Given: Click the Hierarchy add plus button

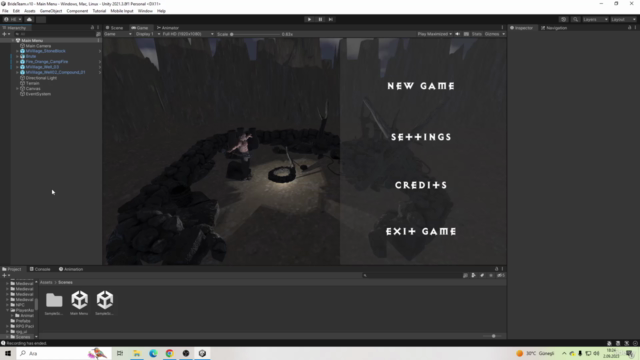Looking at the screenshot, I should coord(4,34).
